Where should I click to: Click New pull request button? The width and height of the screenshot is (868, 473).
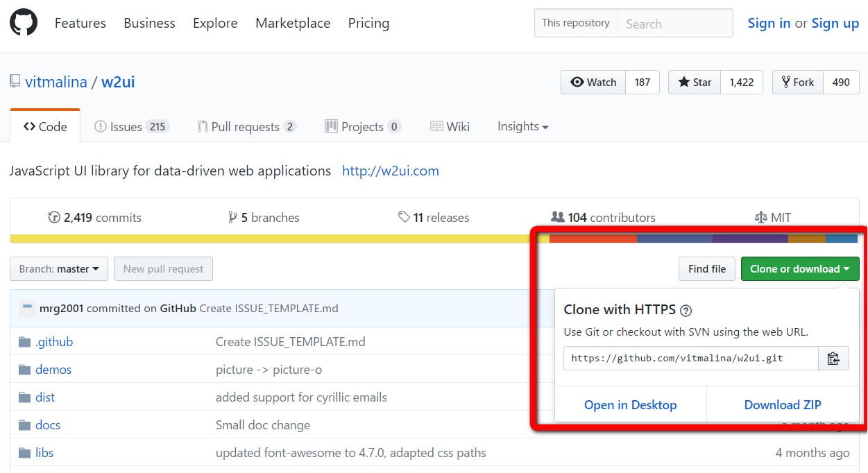tap(164, 269)
